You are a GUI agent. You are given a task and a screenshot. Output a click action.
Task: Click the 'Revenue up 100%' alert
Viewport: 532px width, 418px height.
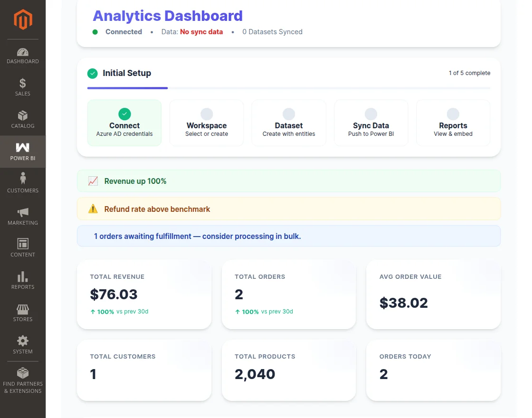pos(289,181)
